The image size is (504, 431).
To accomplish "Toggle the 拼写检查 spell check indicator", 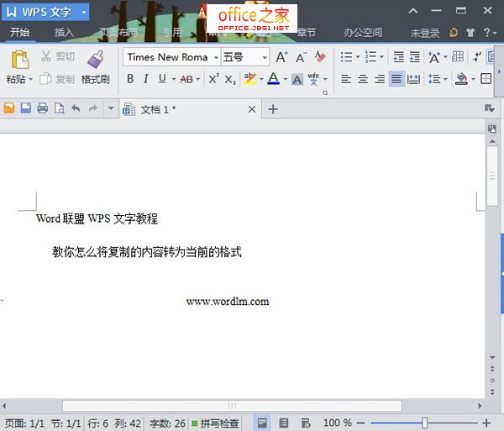I will coord(215,423).
